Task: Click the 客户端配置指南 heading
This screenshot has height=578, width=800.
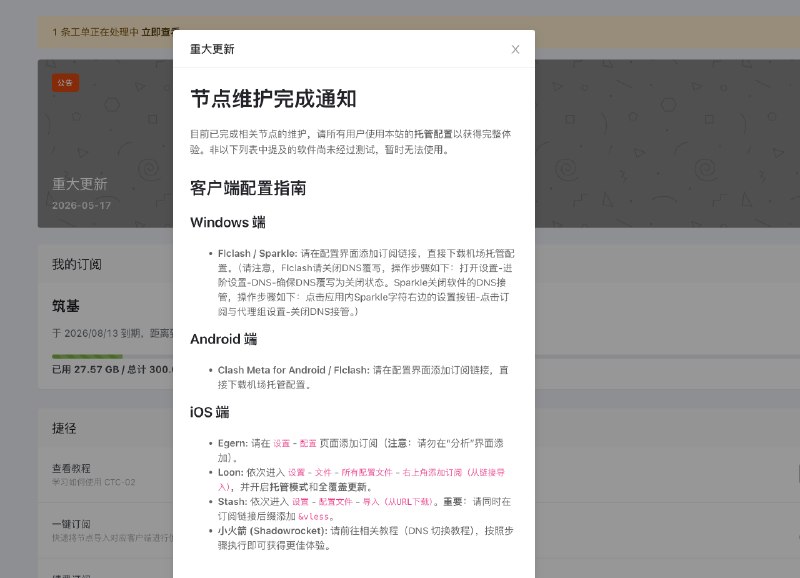Action: click(248, 188)
